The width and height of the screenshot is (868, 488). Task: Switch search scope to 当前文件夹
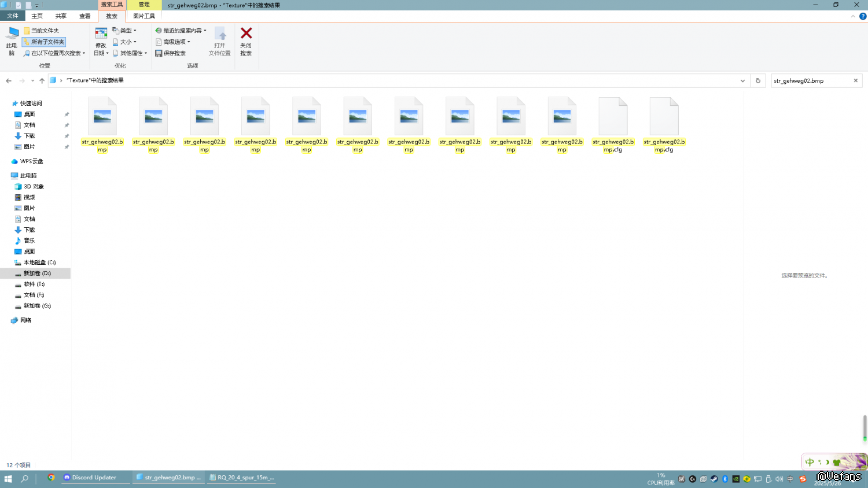[x=41, y=31]
